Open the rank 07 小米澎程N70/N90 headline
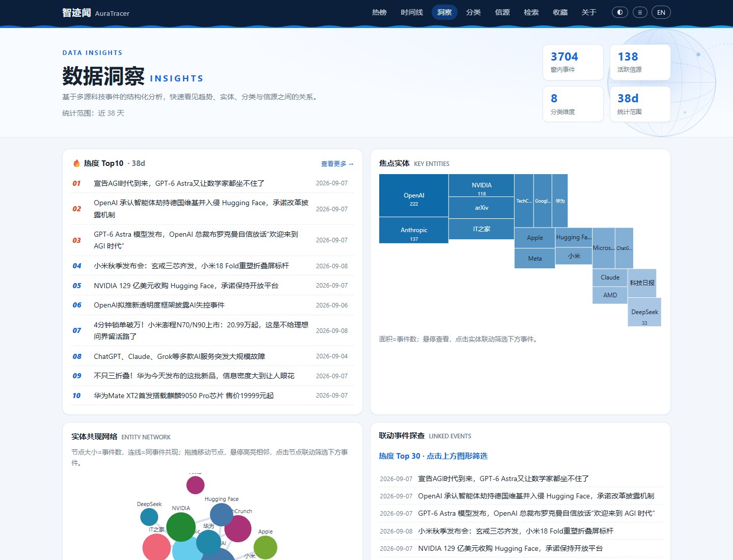 point(201,330)
